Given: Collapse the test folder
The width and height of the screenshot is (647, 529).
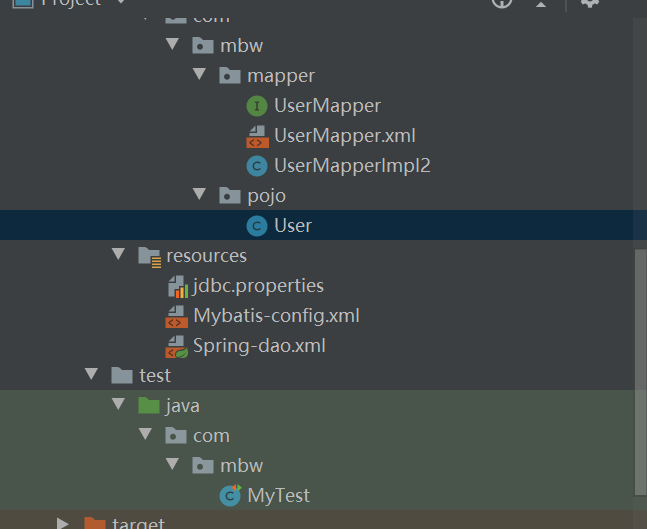Looking at the screenshot, I should click(x=92, y=373).
